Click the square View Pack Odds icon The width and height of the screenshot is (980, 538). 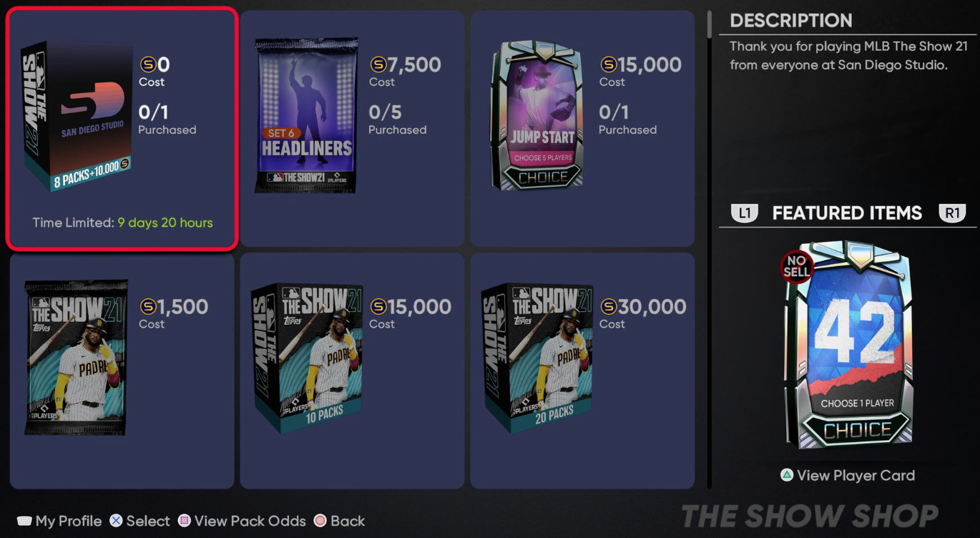click(185, 521)
